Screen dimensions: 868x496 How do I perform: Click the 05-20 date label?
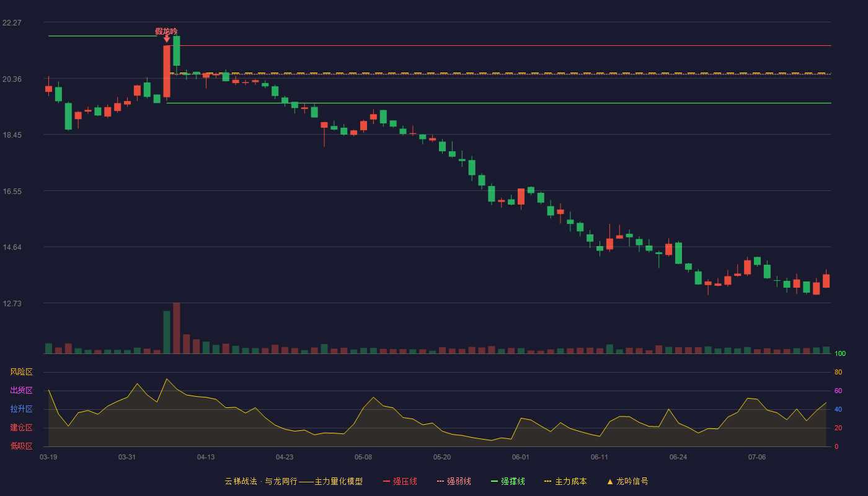(442, 457)
